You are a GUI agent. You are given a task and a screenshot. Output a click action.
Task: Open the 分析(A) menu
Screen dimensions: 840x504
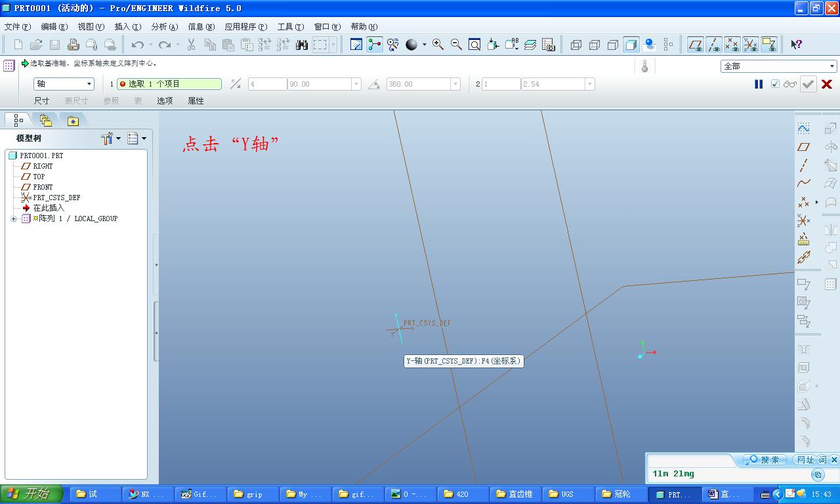coord(164,27)
